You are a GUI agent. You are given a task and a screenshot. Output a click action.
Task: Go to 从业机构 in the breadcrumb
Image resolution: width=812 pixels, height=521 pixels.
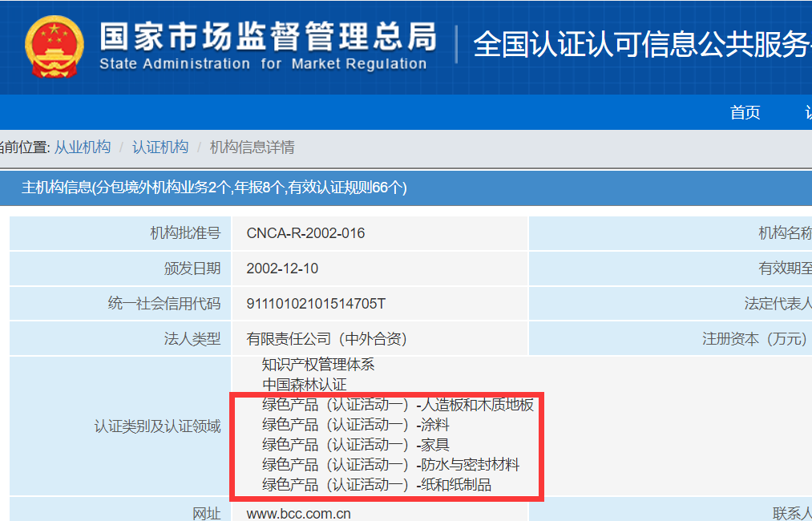coord(82,147)
